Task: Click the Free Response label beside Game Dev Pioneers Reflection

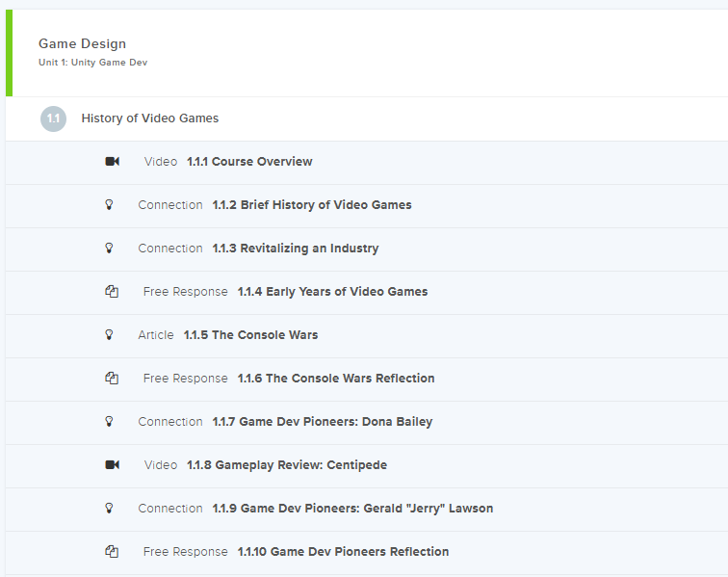Action: pyautogui.click(x=185, y=551)
